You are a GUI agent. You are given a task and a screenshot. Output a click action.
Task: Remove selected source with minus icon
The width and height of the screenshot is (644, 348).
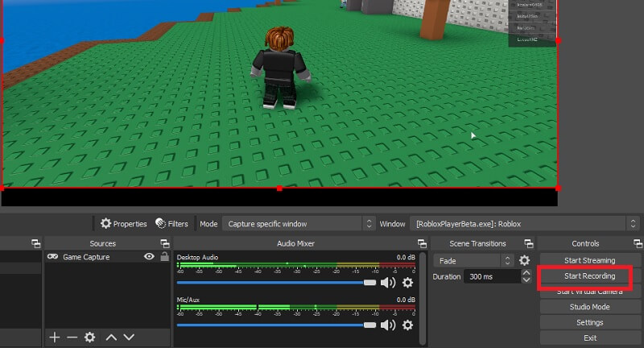(72, 338)
